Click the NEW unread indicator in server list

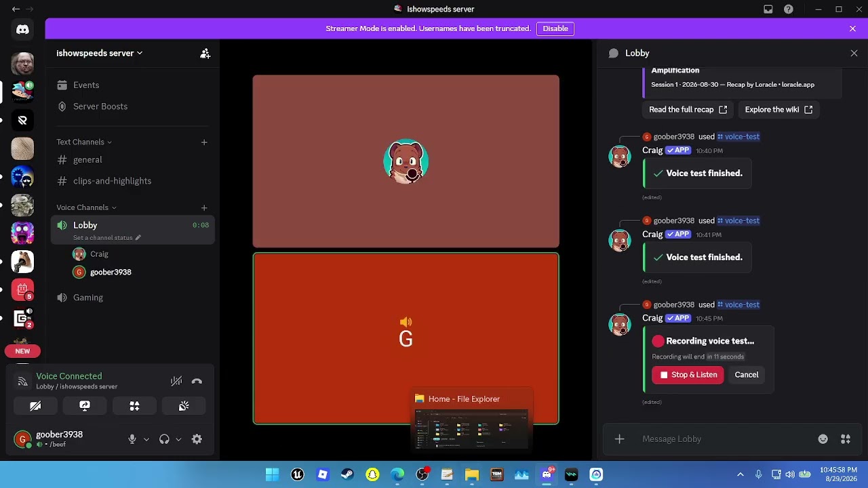click(22, 351)
